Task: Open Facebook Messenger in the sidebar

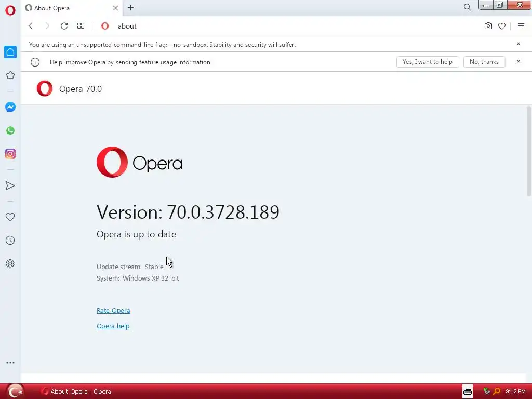Action: 10,107
